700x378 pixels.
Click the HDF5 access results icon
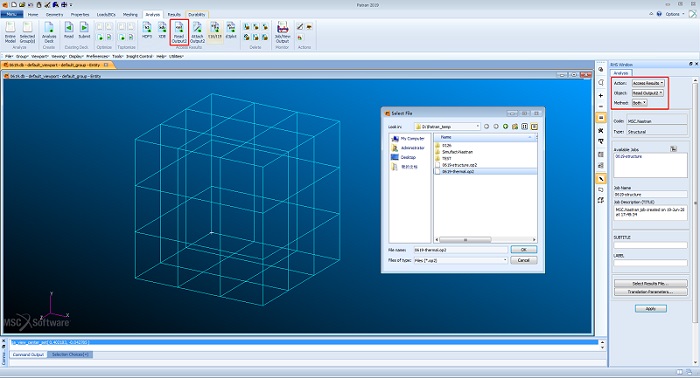click(x=147, y=30)
